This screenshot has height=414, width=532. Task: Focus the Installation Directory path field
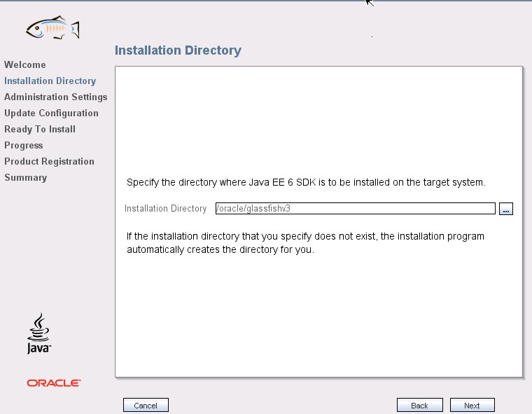(x=355, y=209)
